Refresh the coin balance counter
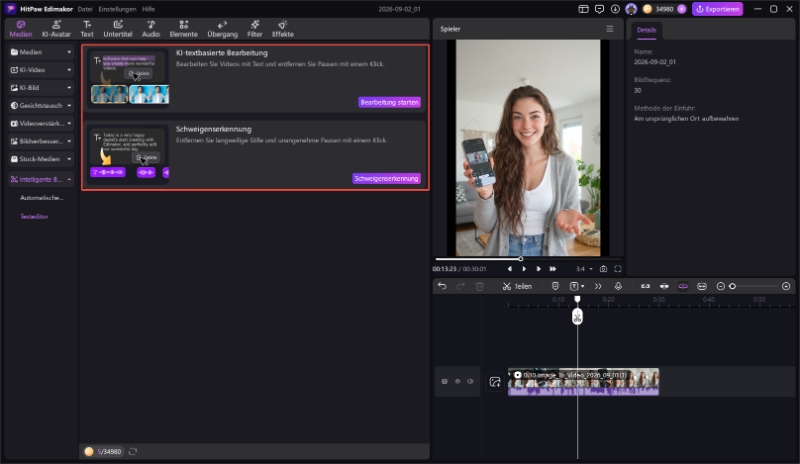 [x=133, y=452]
